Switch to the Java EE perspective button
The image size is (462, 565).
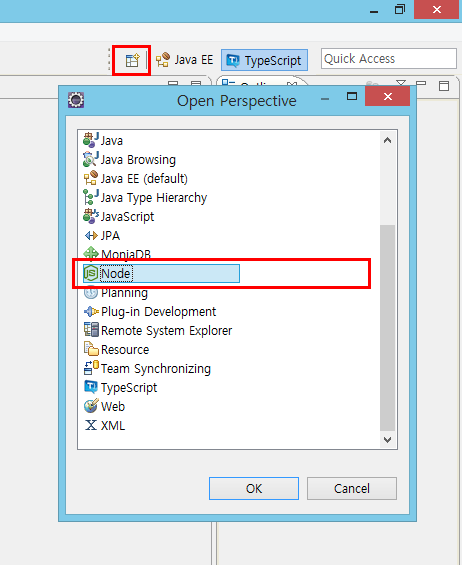pyautogui.click(x=185, y=60)
